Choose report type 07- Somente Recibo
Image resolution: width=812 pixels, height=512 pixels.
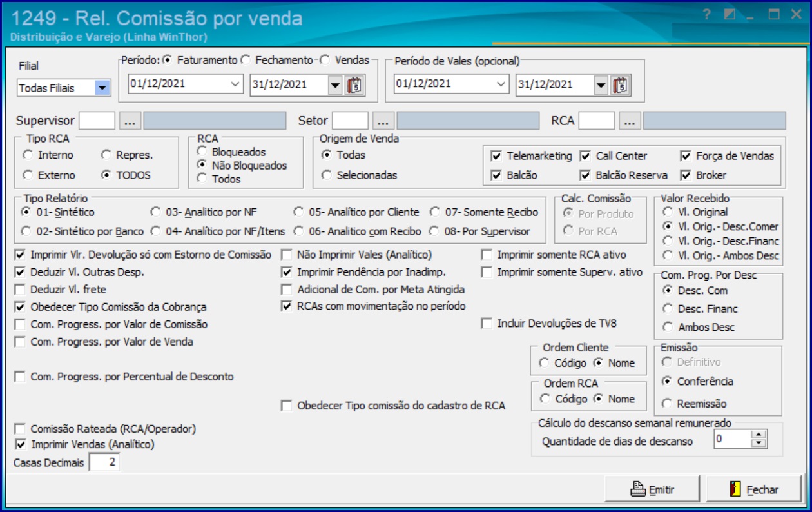tap(483, 212)
